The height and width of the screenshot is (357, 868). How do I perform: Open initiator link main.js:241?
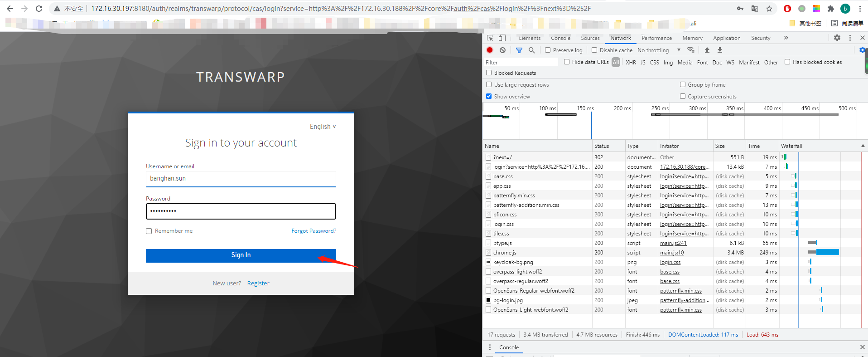tap(673, 243)
